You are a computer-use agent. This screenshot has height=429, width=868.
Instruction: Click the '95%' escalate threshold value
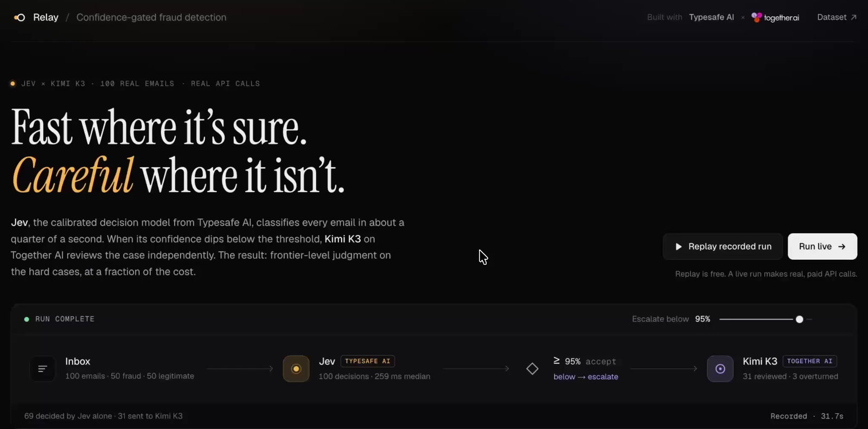tap(703, 319)
